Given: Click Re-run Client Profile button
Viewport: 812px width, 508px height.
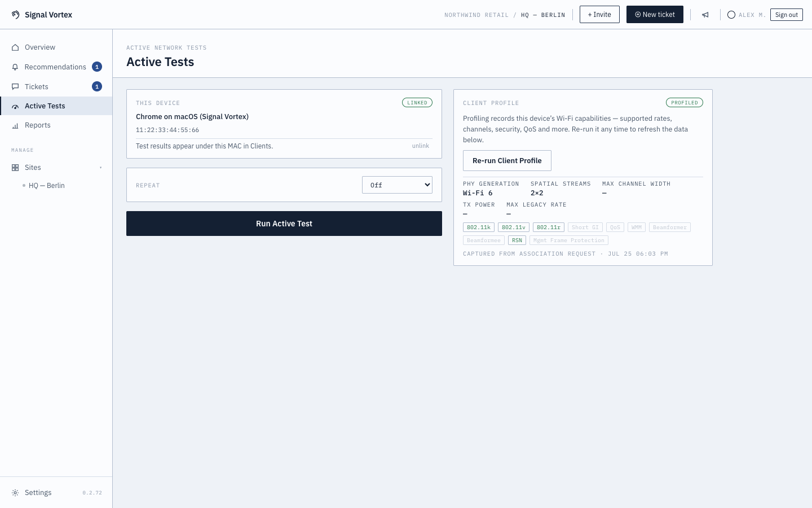Looking at the screenshot, I should pos(507,161).
